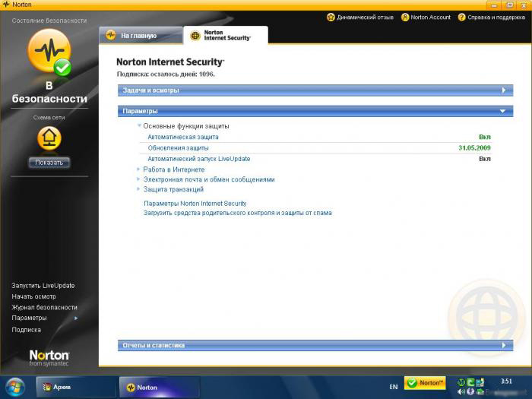Image resolution: width=532 pixels, height=399 pixels.
Task: Click the Справка и поддержка question icon
Action: [461, 17]
